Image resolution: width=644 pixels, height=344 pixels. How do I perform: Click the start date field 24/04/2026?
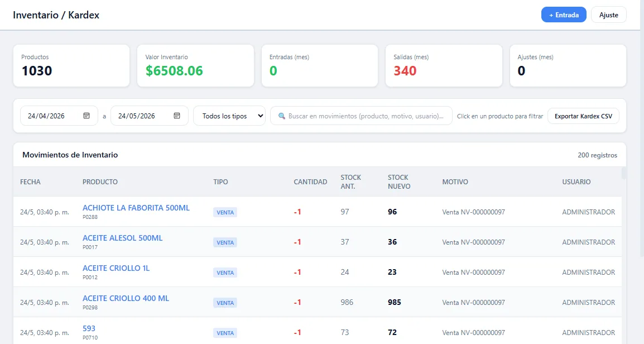(59, 116)
